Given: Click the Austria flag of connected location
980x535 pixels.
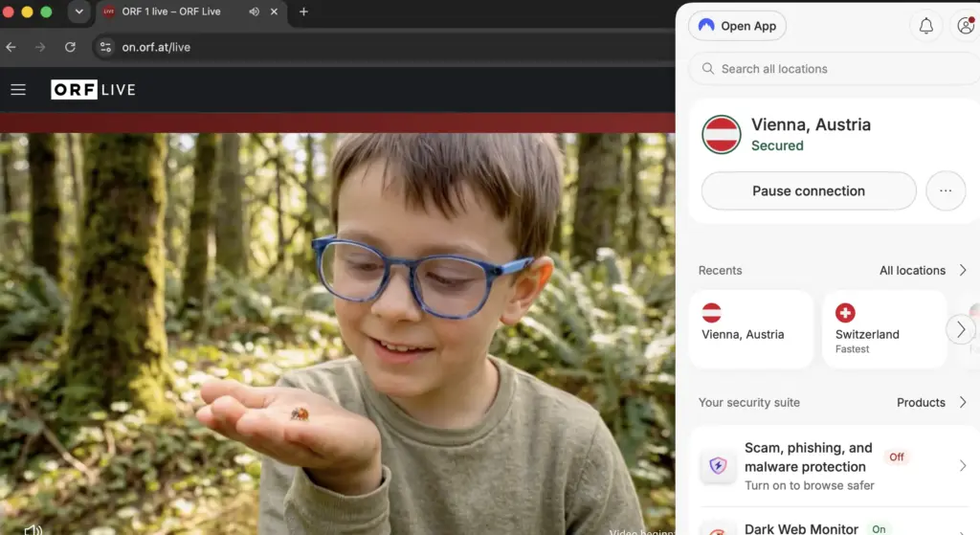Looking at the screenshot, I should coord(722,134).
